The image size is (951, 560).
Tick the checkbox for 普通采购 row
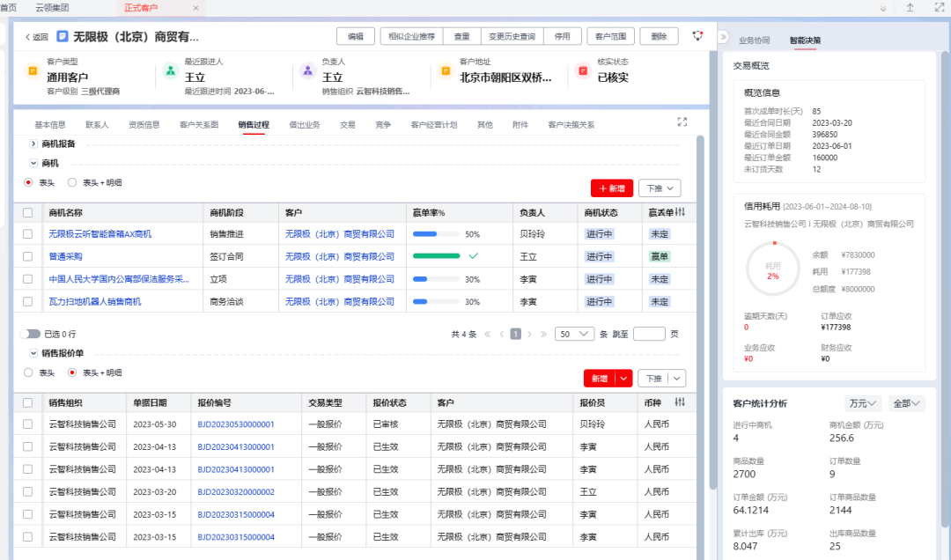click(27, 256)
